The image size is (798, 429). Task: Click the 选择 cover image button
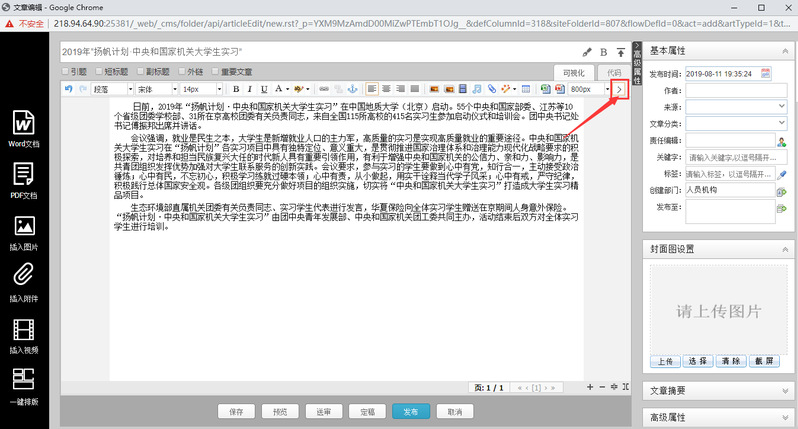pyautogui.click(x=698, y=361)
